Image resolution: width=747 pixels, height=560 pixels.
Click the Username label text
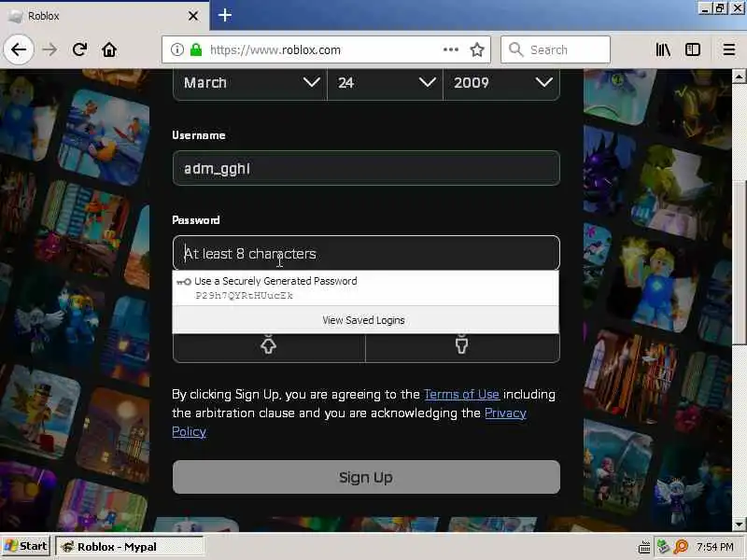coord(199,135)
